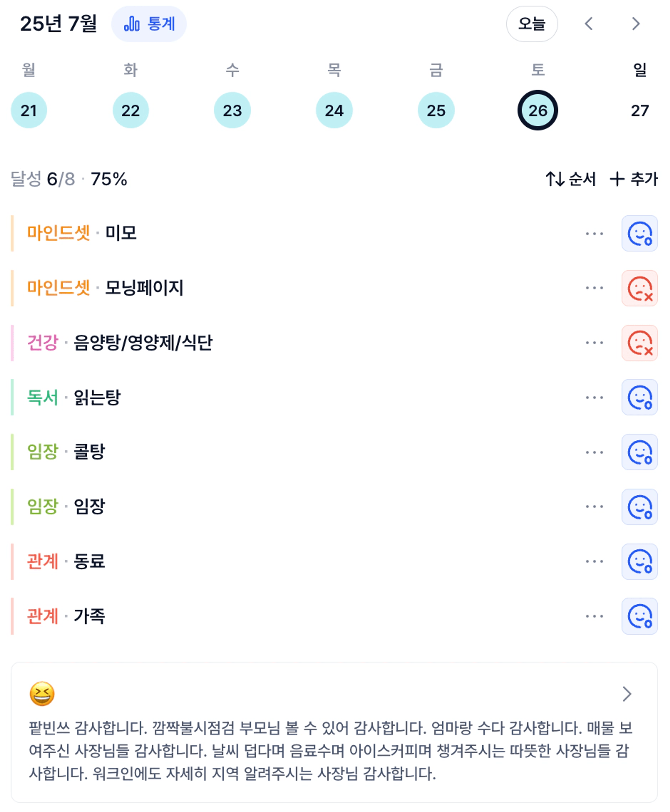Viewport: 670px width, 812px height.
Task: Tap the laughing mood emoji
Action: 42,694
